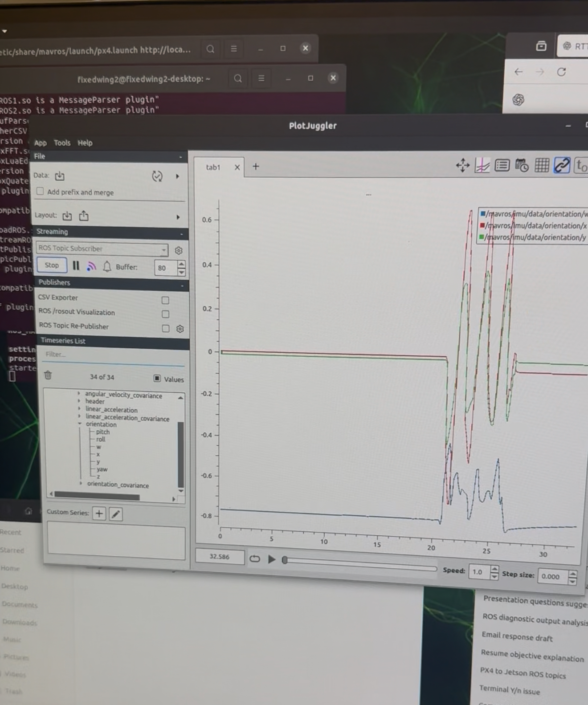
Task: Open the Tools menu
Action: pyautogui.click(x=62, y=143)
